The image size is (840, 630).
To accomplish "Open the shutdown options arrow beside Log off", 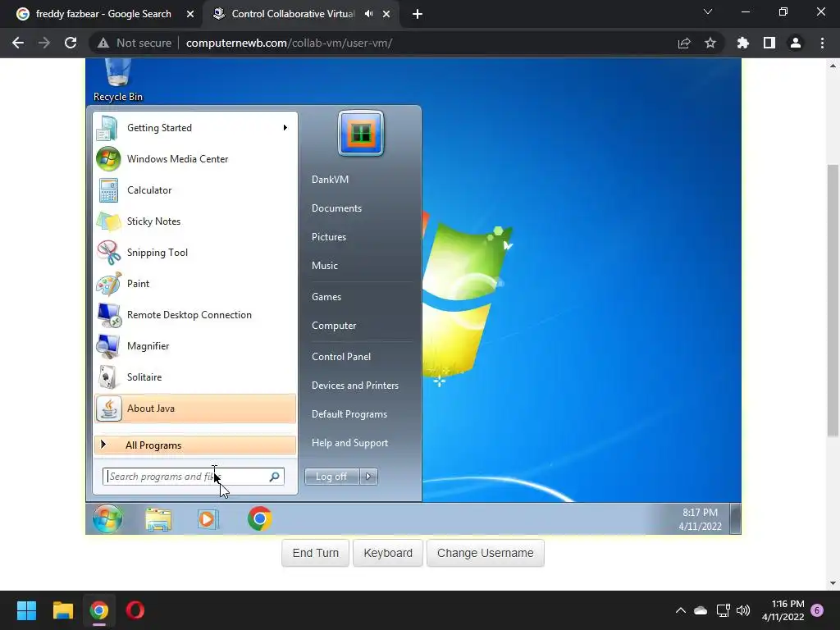I will tap(368, 477).
